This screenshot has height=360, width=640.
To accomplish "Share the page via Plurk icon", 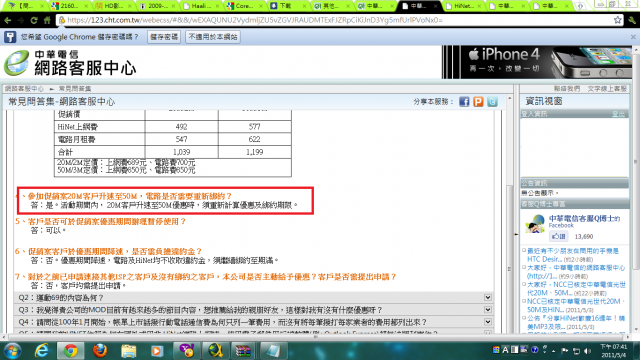I will click(478, 102).
